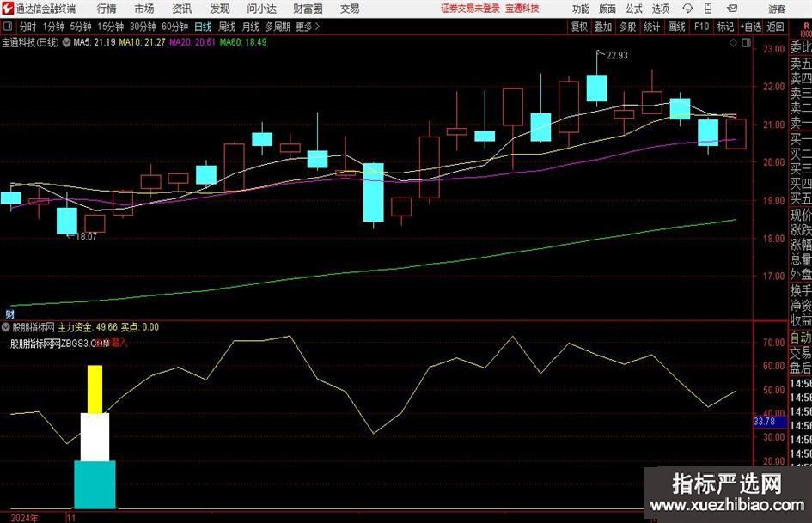Click the 复权 button
This screenshot has width=812, height=523.
tap(579, 27)
